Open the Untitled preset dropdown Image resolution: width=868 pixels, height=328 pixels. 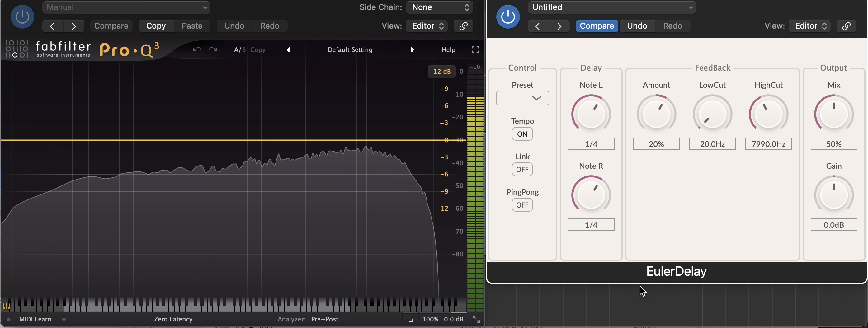pyautogui.click(x=612, y=7)
